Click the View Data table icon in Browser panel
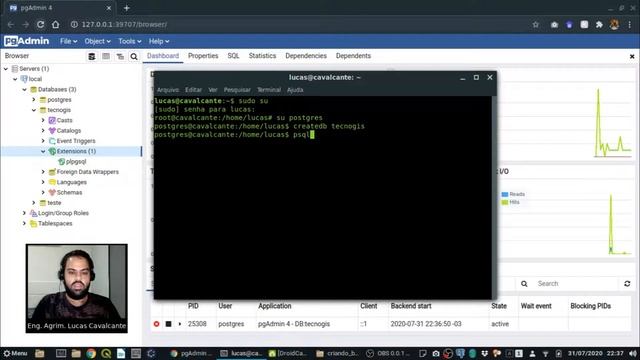Viewport: 640px width, 360px height. [x=106, y=56]
